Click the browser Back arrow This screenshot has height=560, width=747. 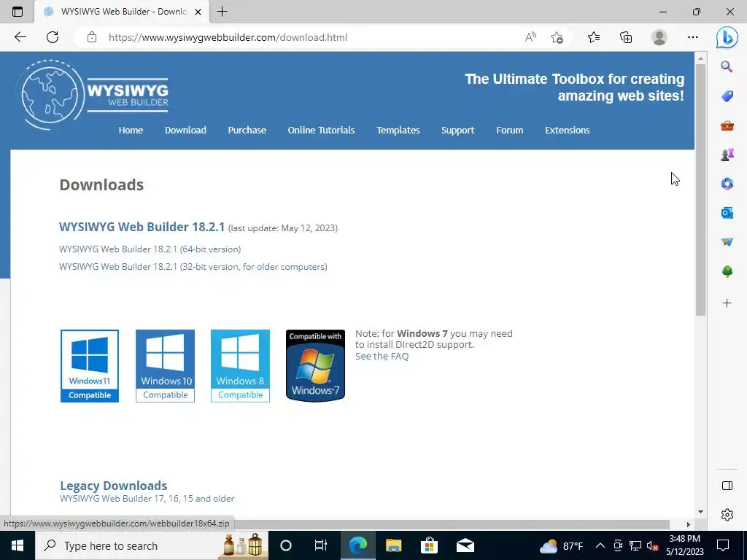click(20, 37)
